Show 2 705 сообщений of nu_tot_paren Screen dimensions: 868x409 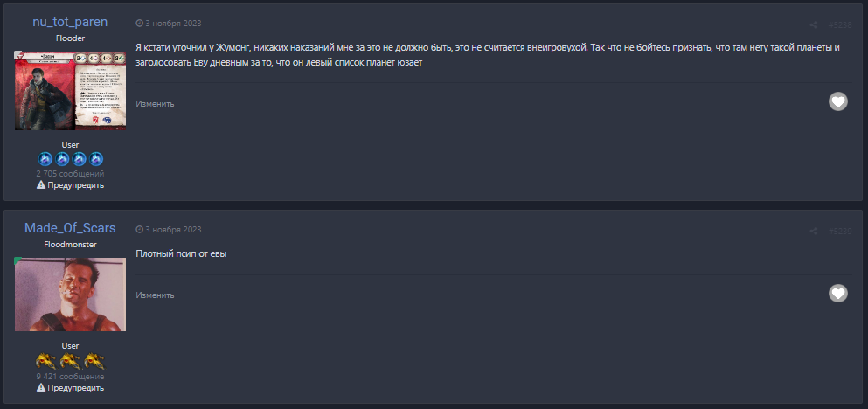pos(70,174)
